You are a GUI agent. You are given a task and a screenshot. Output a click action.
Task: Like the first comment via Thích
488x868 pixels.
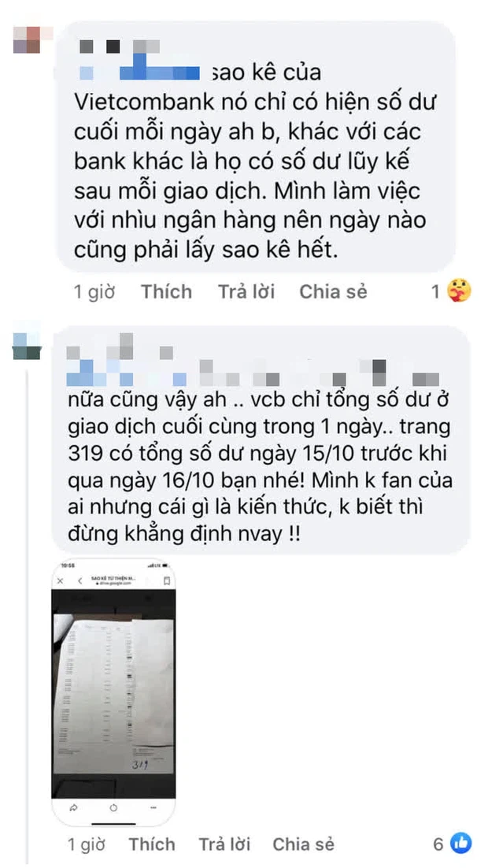(166, 291)
